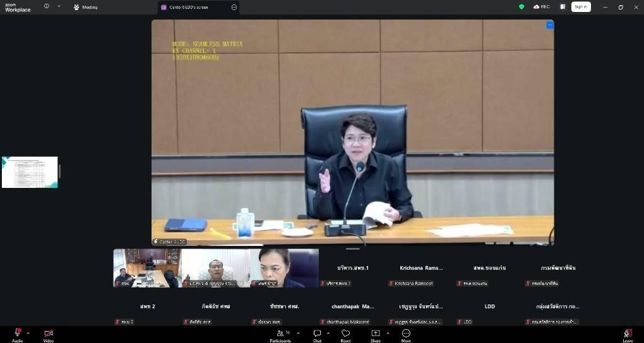The height and width of the screenshot is (343, 644).
Task: Click the Share screen icon
Action: [x=376, y=333]
